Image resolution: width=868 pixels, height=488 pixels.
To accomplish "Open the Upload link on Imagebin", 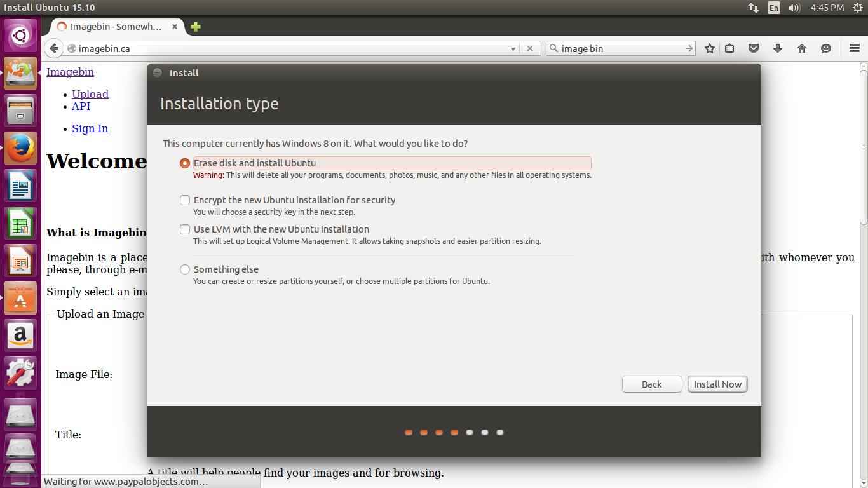I will [x=90, y=94].
